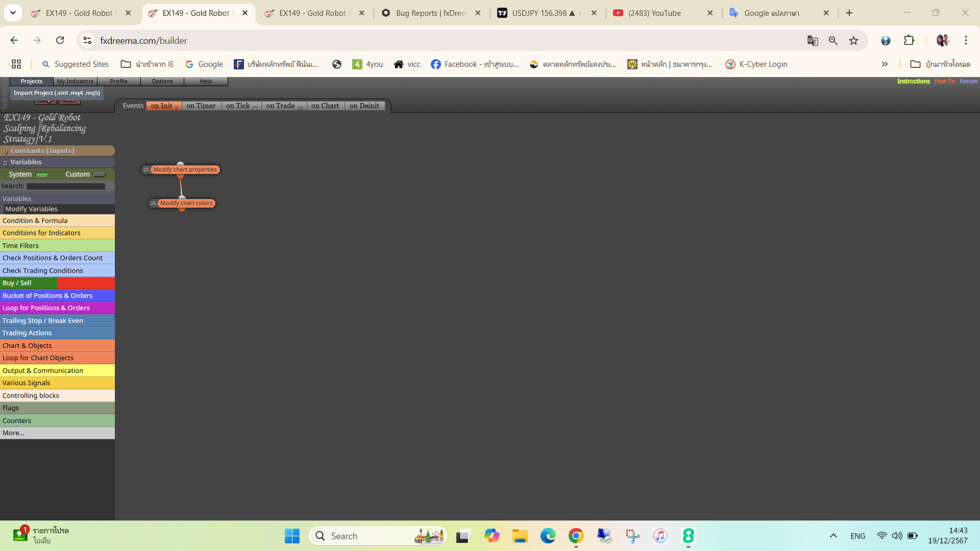Go back with browser back arrow
Screen dimensions: 980x551
click(14, 40)
